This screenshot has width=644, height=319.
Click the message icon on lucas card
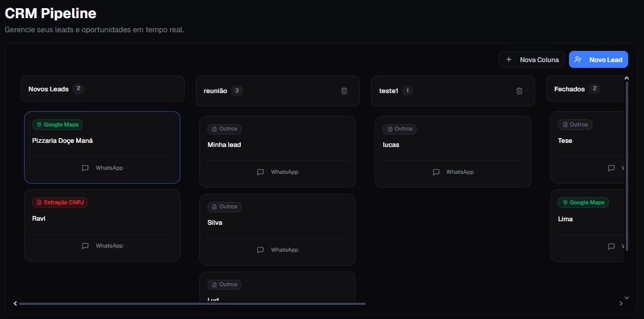coord(436,172)
